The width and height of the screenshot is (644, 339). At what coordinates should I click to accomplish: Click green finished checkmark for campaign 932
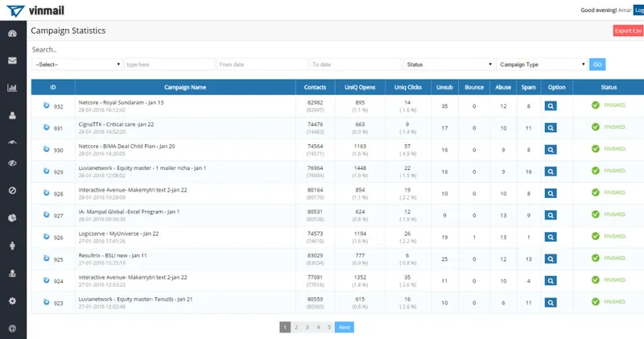[595, 105]
